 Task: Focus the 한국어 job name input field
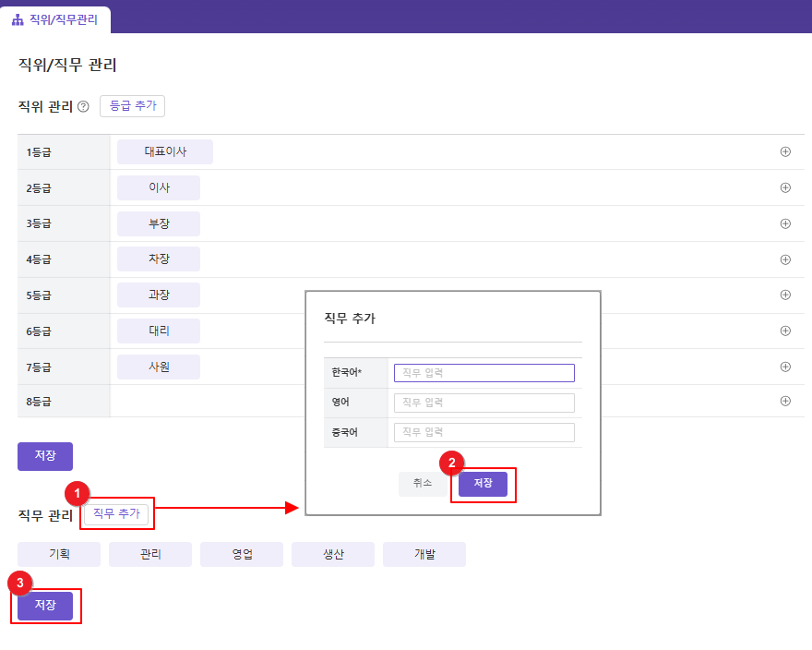(x=484, y=373)
